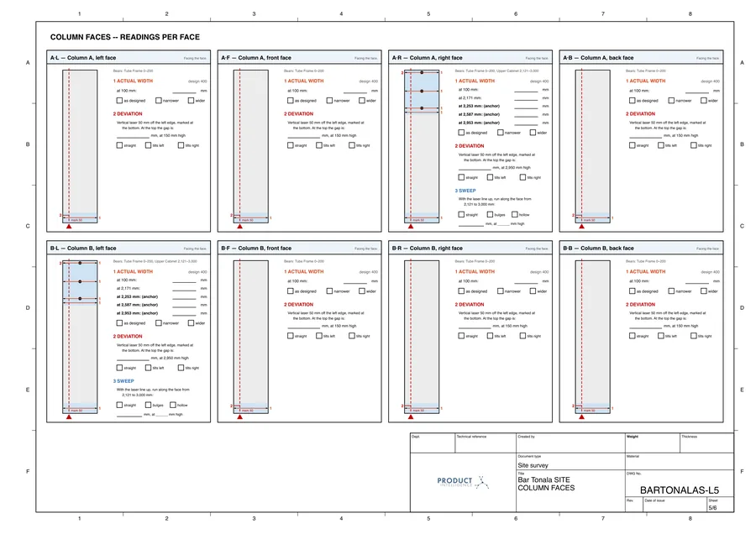Click the "Dept." cell in title block

433,443
